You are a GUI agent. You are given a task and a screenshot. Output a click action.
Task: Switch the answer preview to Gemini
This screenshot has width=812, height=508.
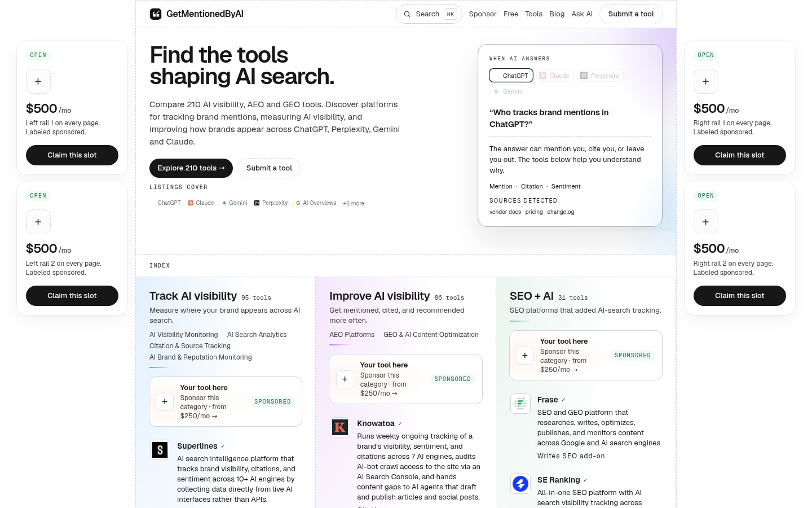(x=508, y=91)
